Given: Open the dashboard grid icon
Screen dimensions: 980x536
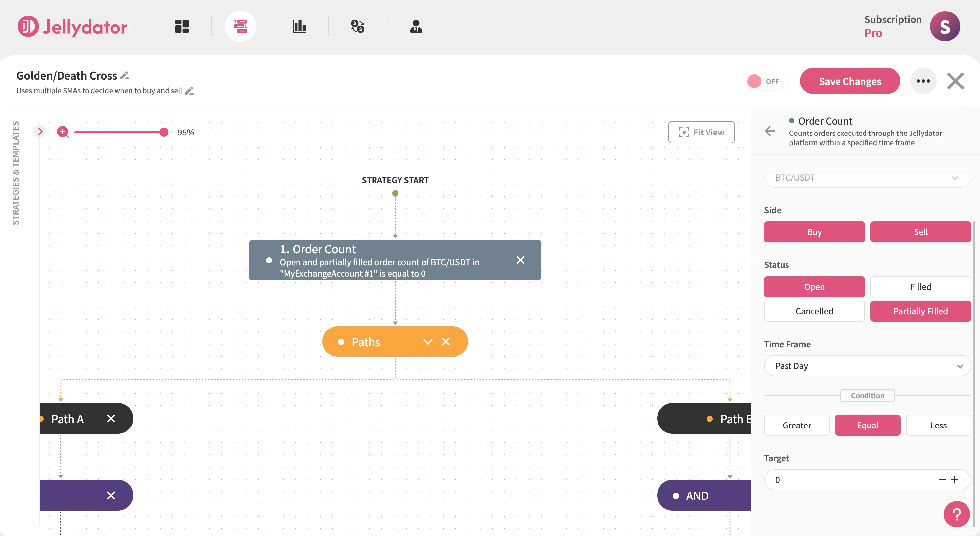Looking at the screenshot, I should (x=182, y=26).
